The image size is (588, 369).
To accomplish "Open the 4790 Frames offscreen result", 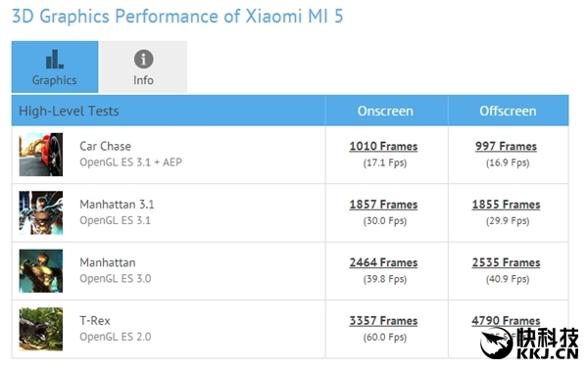I will tap(506, 321).
